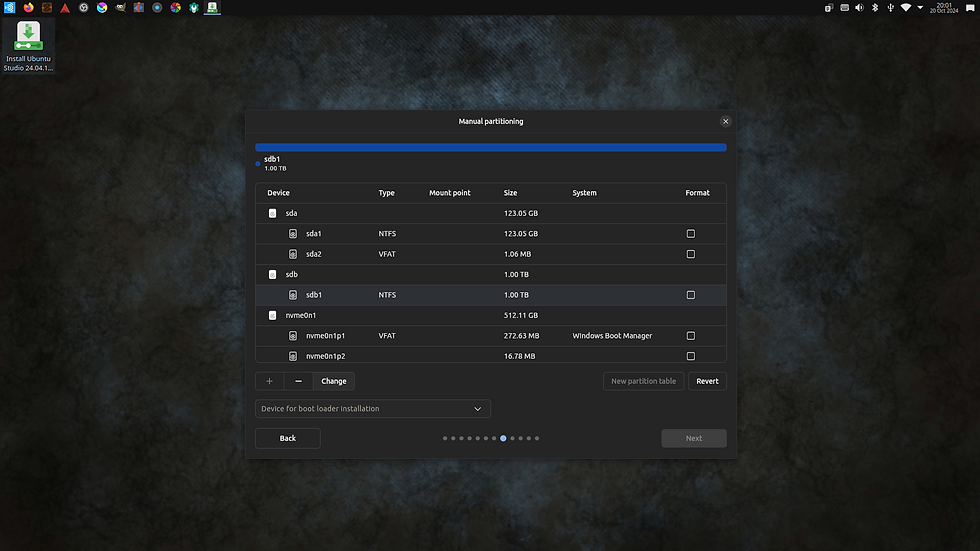Click the Change partition button
This screenshot has width=980, height=551.
click(x=334, y=381)
